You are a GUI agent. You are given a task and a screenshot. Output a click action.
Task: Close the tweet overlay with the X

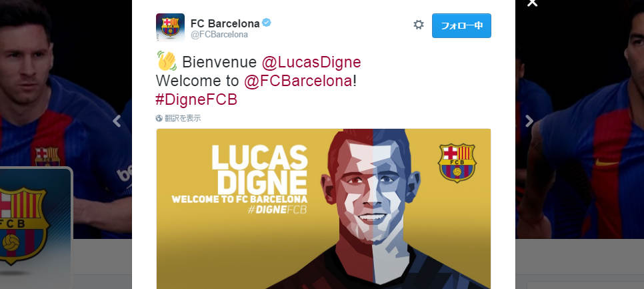(x=532, y=3)
